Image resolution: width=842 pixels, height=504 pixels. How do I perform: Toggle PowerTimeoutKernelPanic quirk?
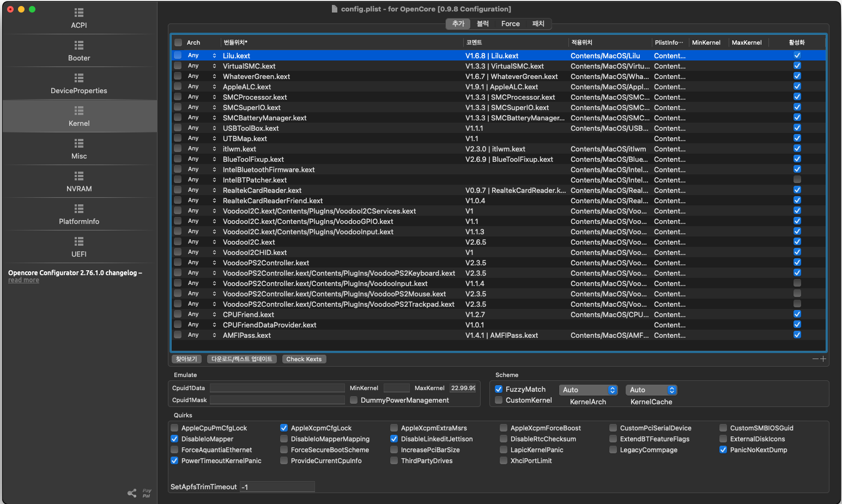174,460
